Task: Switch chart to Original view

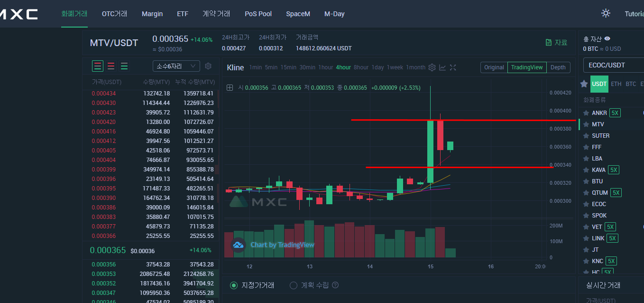Action: click(x=494, y=67)
